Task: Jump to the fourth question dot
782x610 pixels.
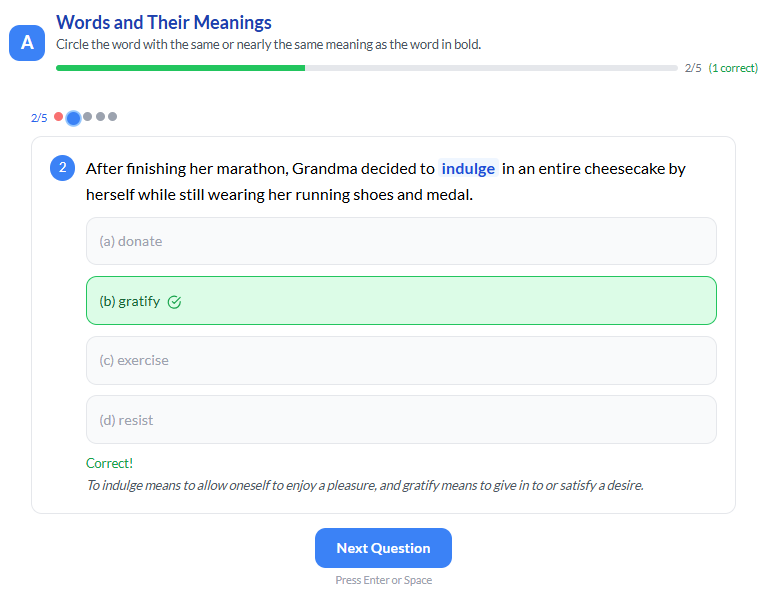Action: pyautogui.click(x=100, y=117)
